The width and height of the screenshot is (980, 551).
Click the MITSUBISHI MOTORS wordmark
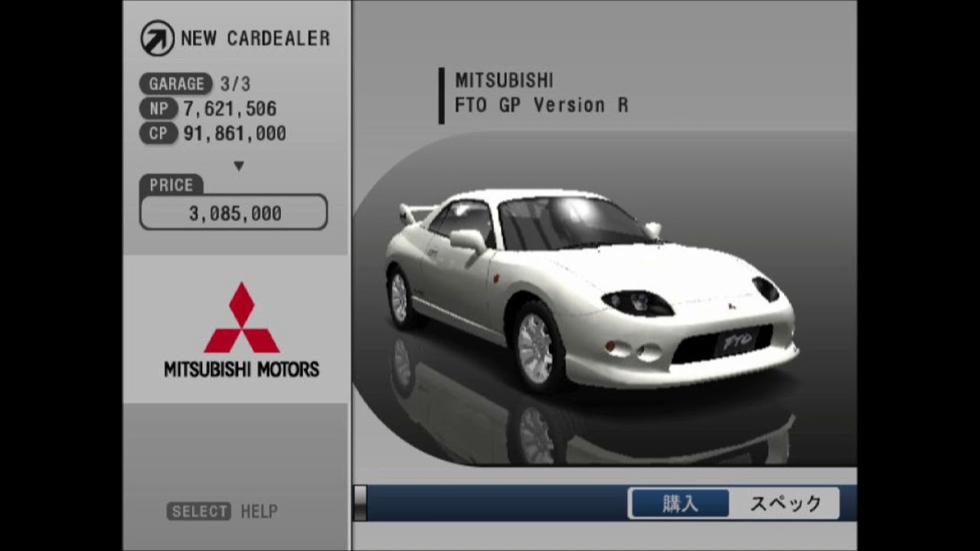click(x=241, y=370)
